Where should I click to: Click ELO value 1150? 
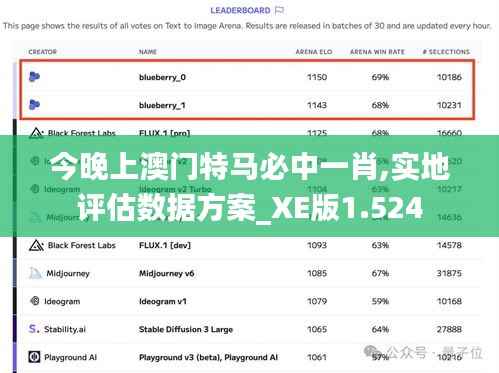[x=317, y=77]
